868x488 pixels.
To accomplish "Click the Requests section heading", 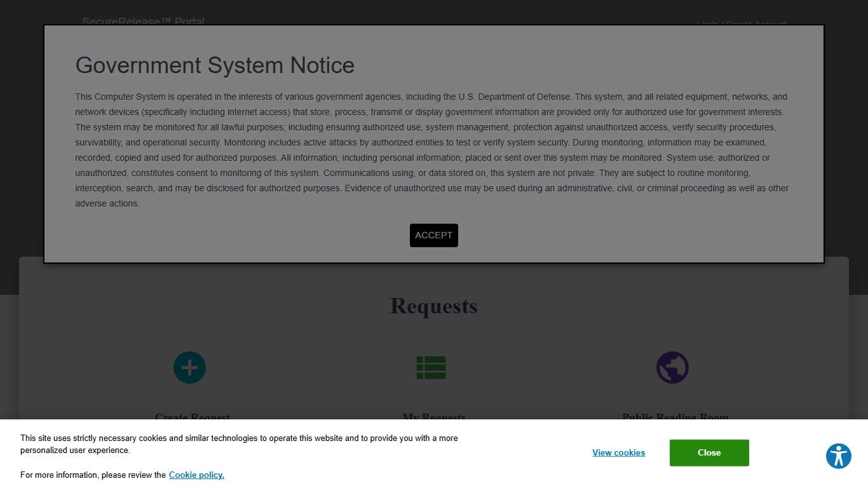I will pyautogui.click(x=433, y=306).
